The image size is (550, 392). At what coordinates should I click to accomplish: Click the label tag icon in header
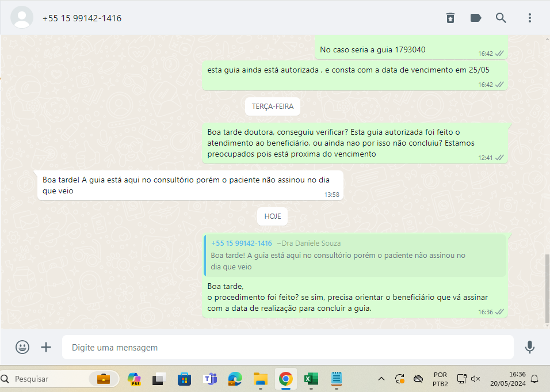[476, 18]
